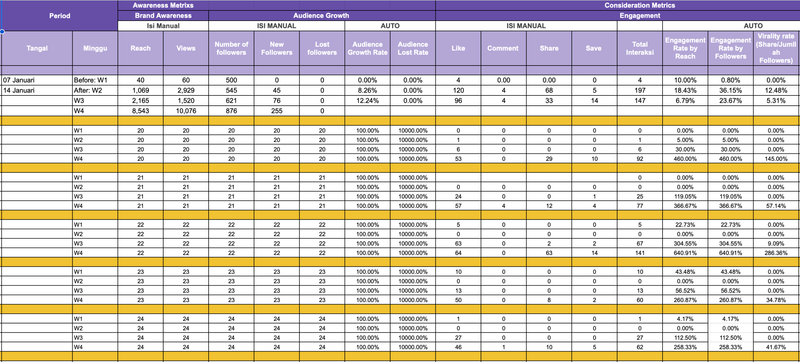Click the Number of followers header
This screenshot has height=362, width=800.
[x=231, y=48]
